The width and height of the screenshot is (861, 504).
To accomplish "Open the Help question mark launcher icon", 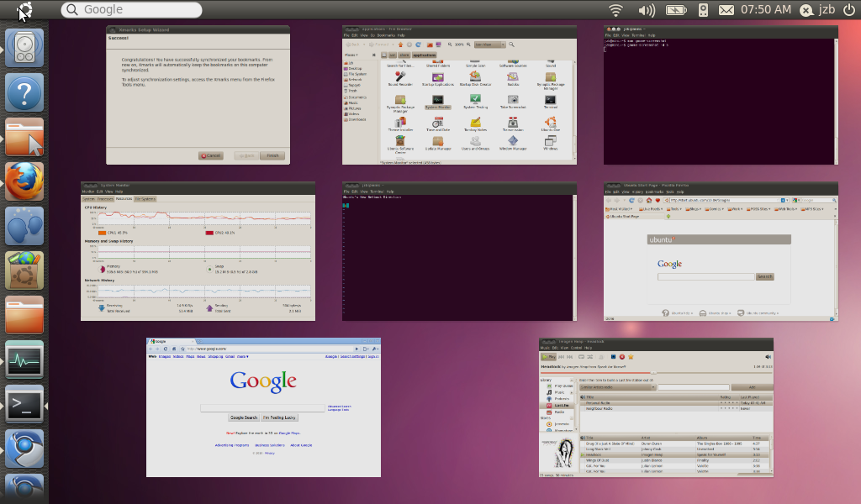I will 24,92.
